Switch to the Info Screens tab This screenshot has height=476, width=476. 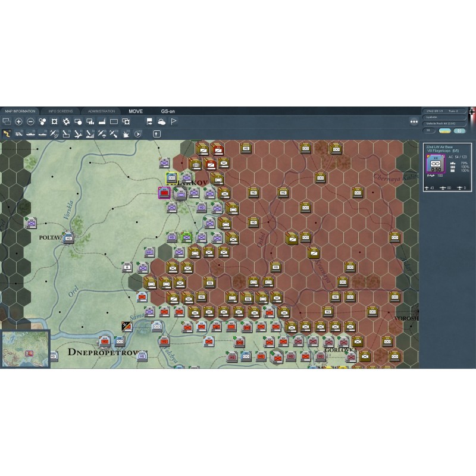[x=60, y=111]
